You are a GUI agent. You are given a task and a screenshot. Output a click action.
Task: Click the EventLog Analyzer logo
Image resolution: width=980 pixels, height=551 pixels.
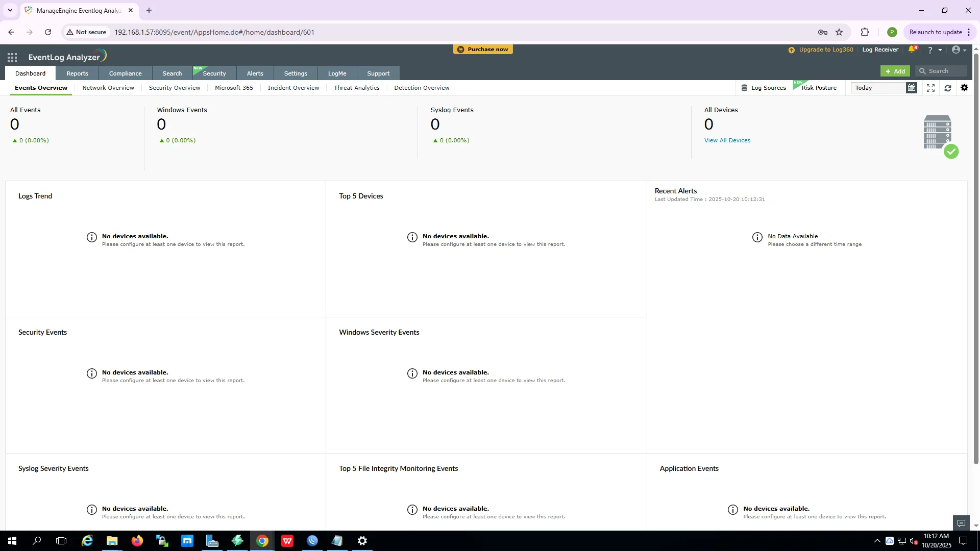pyautogui.click(x=67, y=56)
